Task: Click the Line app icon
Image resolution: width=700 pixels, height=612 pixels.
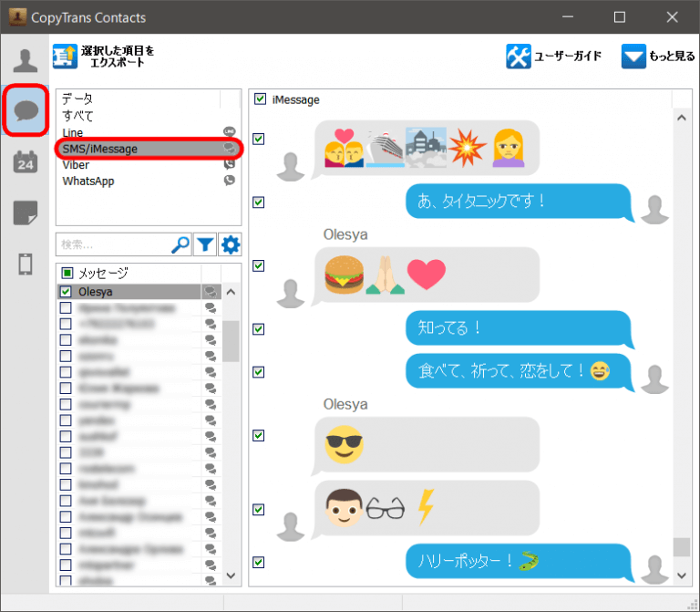Action: pyautogui.click(x=230, y=131)
